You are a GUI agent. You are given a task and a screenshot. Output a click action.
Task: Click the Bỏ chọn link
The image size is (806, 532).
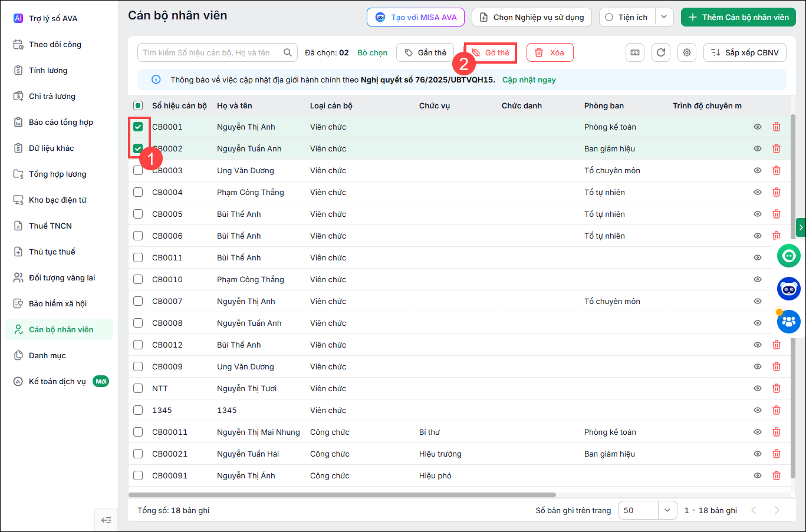coord(373,52)
